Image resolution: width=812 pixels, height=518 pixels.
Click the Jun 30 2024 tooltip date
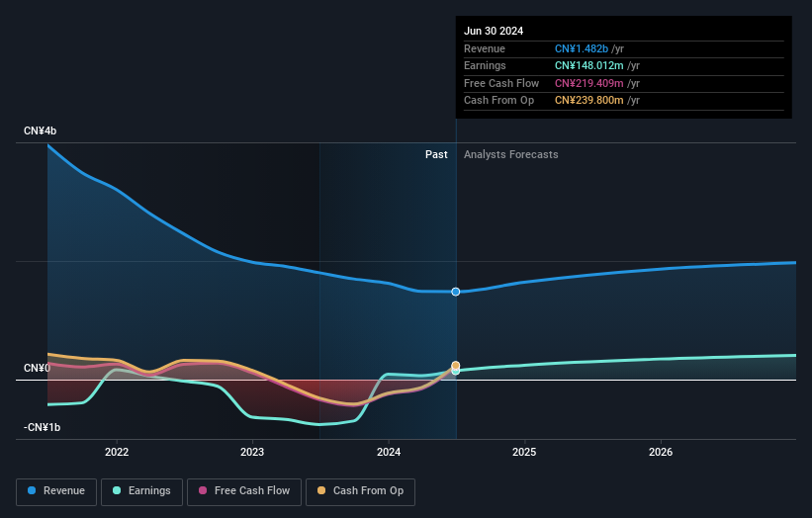coord(494,31)
